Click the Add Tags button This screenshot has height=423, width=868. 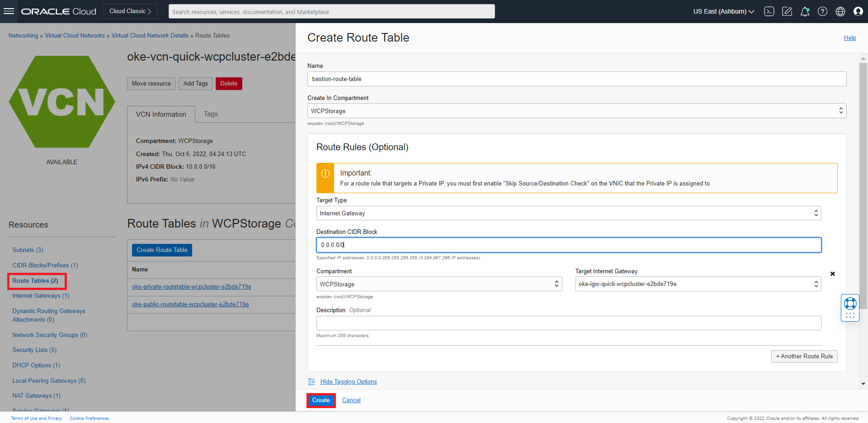pyautogui.click(x=196, y=84)
